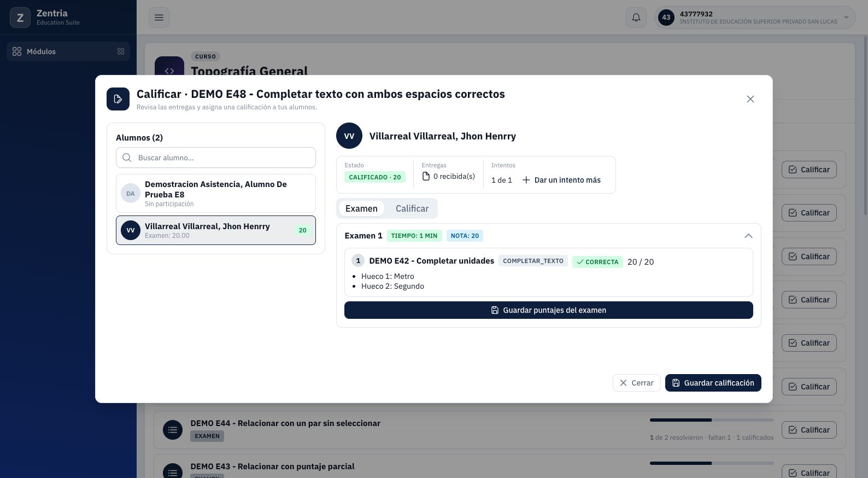Click the NOTA: 20 badge

pos(465,236)
